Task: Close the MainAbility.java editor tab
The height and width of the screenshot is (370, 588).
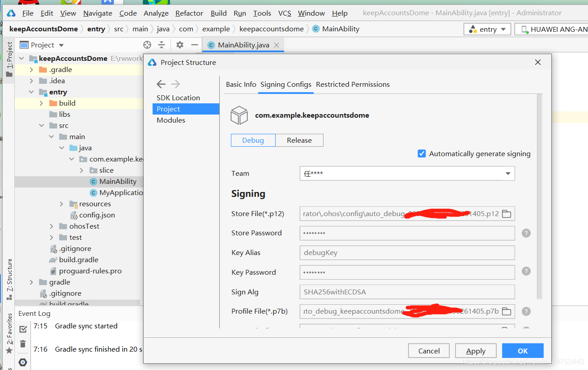Action: click(x=277, y=45)
